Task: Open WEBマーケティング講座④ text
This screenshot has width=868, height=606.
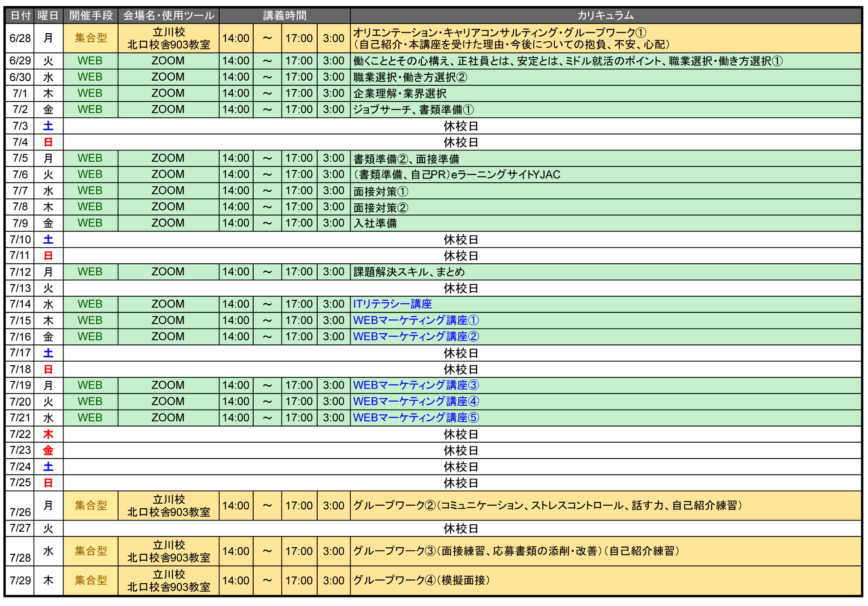Action: click(x=416, y=402)
